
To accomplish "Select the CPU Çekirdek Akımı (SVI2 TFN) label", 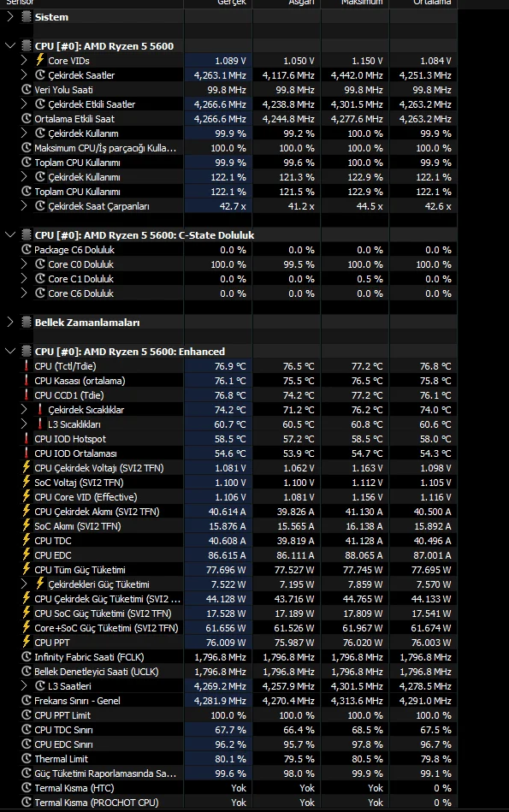I will tap(97, 511).
